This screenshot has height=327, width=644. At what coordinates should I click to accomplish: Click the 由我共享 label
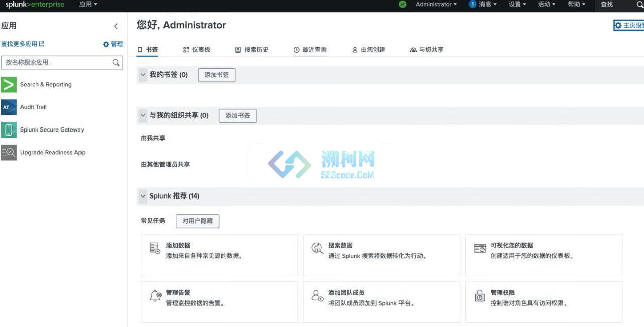(x=153, y=138)
